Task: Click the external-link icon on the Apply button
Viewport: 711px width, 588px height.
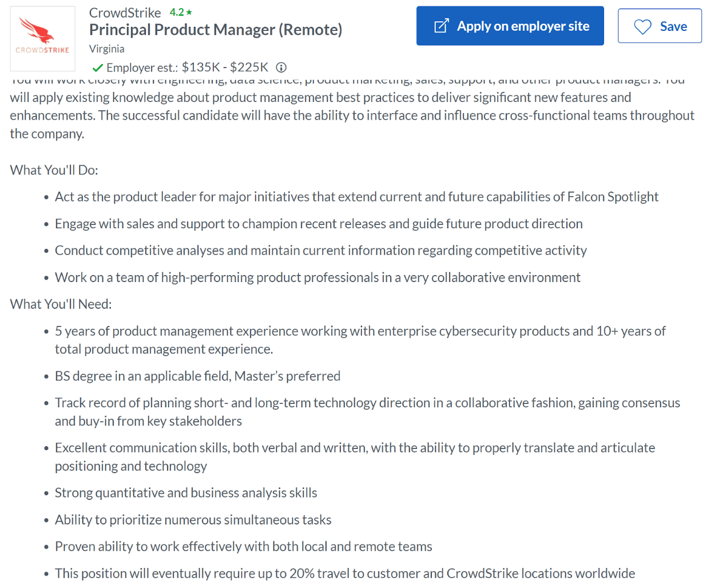Action: (x=440, y=25)
